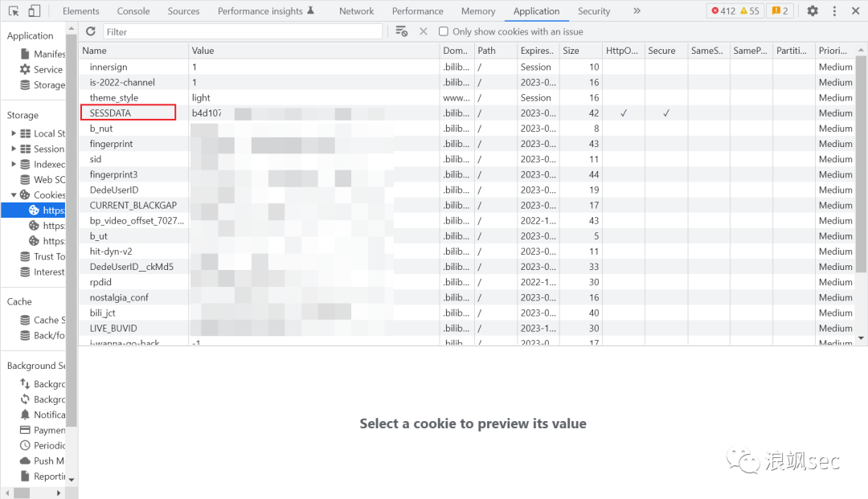Screen dimensions: 868x499
Task: Sort cookies by Name column header
Action: point(133,51)
